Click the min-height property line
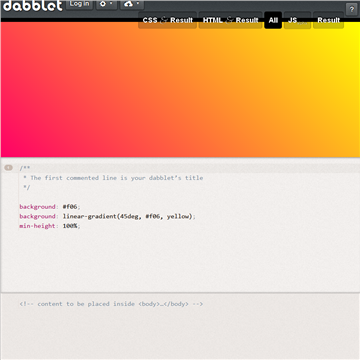This screenshot has height=360, width=360. coord(50,226)
